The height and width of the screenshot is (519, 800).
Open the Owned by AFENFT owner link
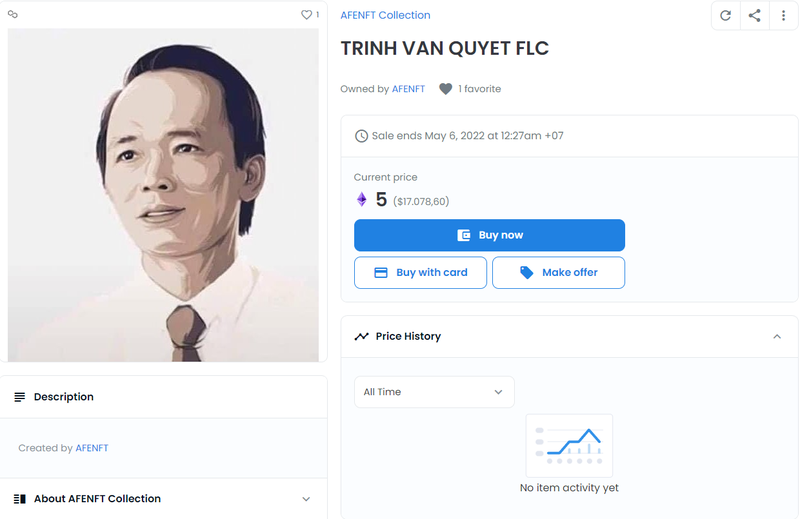click(x=408, y=89)
